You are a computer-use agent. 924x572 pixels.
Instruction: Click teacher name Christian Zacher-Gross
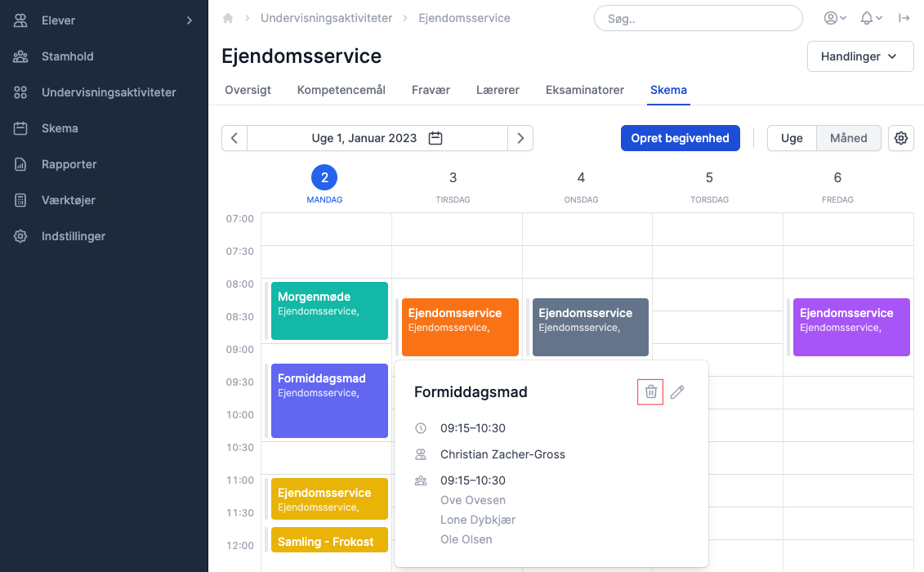(x=502, y=454)
